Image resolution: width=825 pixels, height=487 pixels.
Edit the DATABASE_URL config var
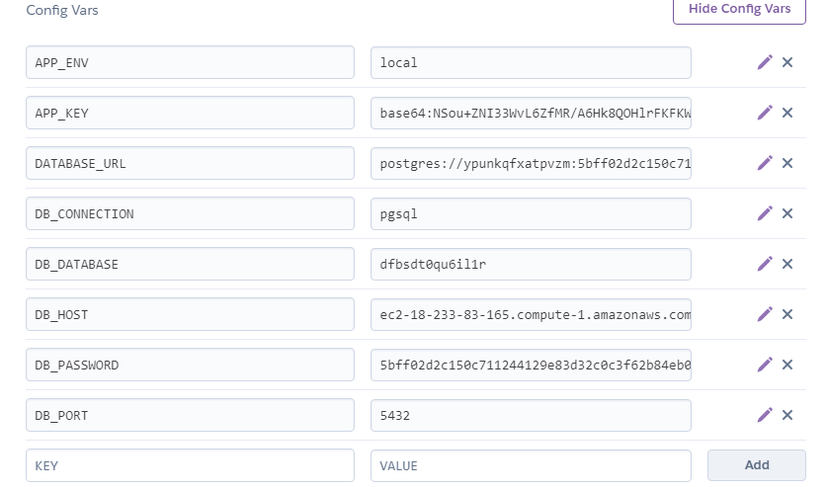(x=765, y=163)
